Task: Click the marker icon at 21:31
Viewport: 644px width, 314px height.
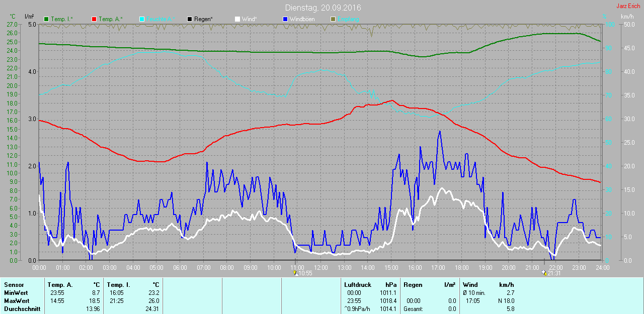Action: click(x=543, y=273)
